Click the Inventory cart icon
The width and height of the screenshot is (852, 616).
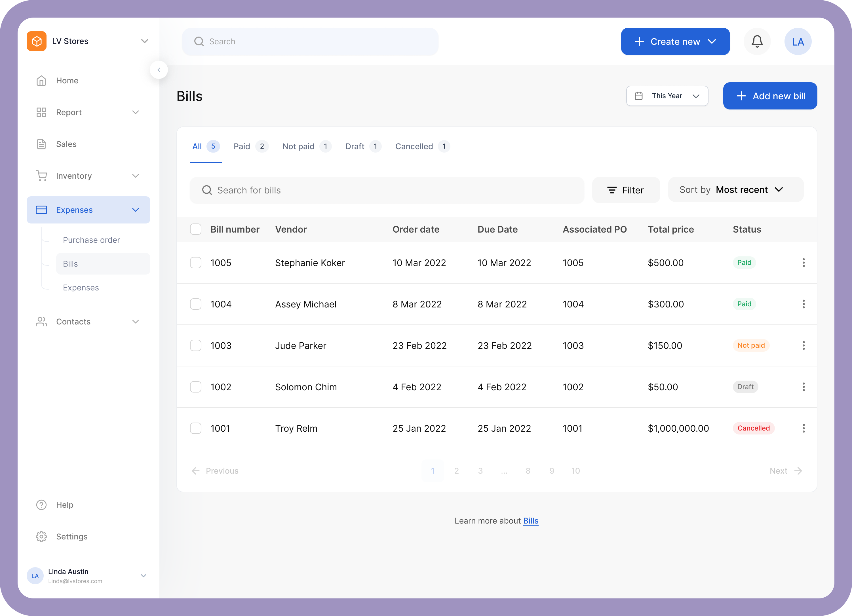coord(41,176)
